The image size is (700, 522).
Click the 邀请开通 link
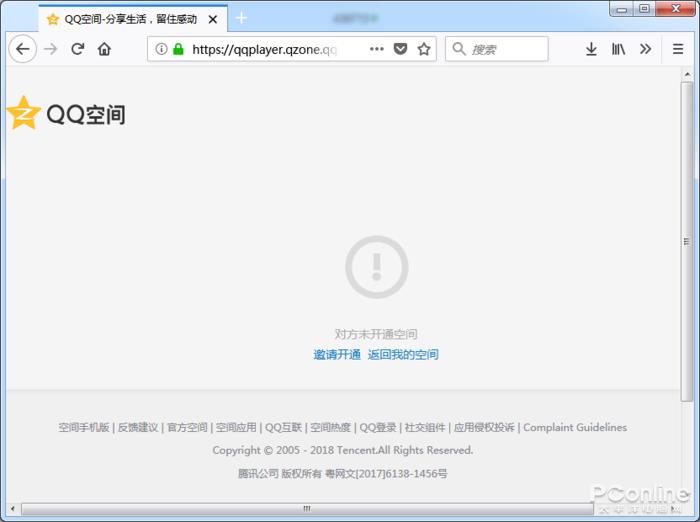337,355
